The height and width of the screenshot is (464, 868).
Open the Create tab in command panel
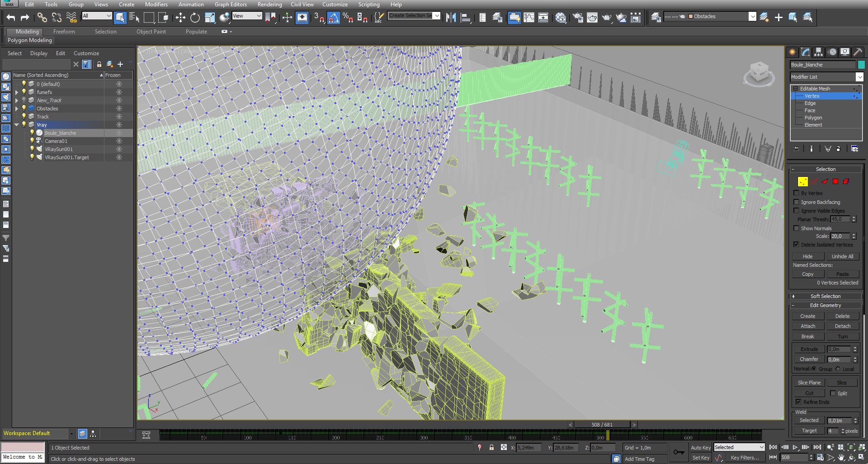792,52
